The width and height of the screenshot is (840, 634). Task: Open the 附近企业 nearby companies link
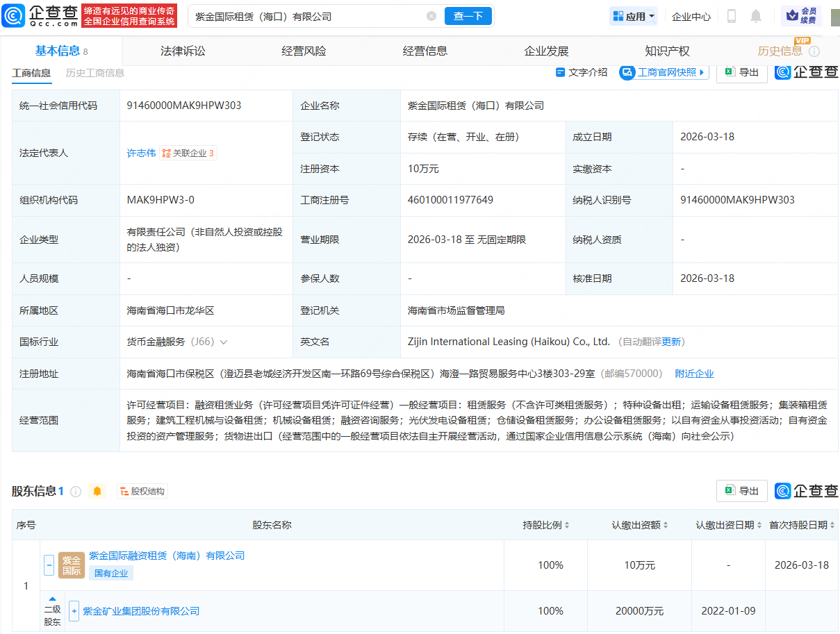click(x=693, y=374)
